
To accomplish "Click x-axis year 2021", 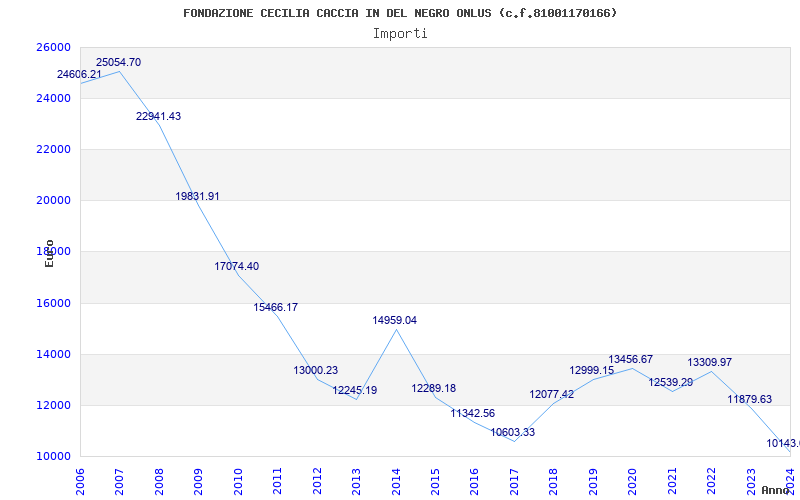I will pos(672,482).
